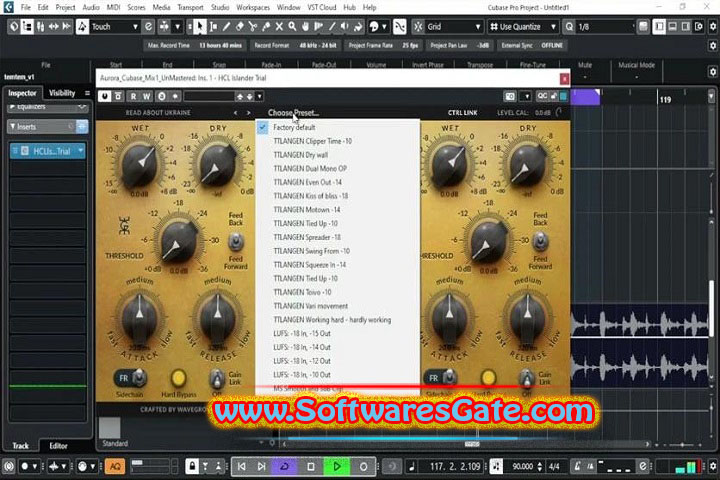Click the left THRESHOLD knob

point(178,243)
